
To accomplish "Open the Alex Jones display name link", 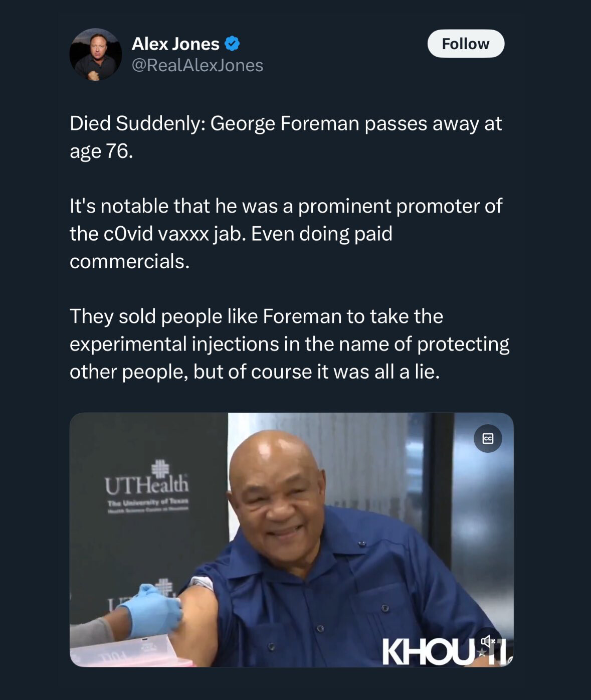I will [x=175, y=44].
